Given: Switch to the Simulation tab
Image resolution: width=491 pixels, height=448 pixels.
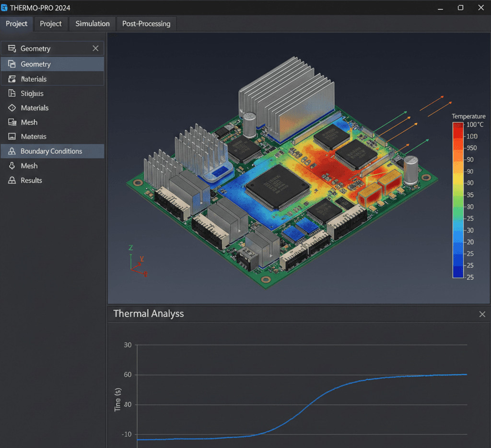Looking at the screenshot, I should click(x=92, y=23).
